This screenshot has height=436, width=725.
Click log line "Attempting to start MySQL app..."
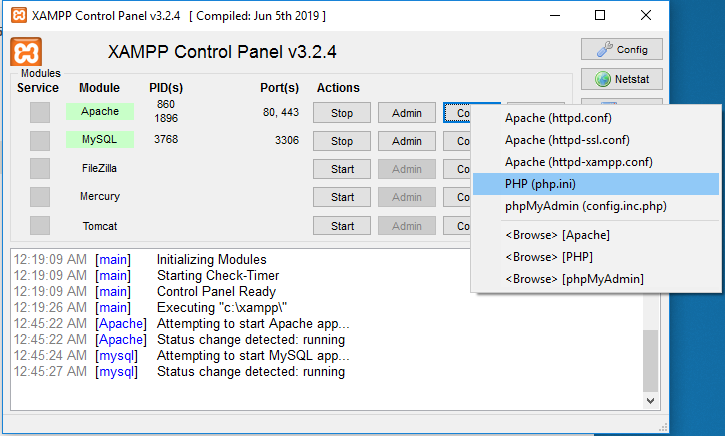(253, 356)
